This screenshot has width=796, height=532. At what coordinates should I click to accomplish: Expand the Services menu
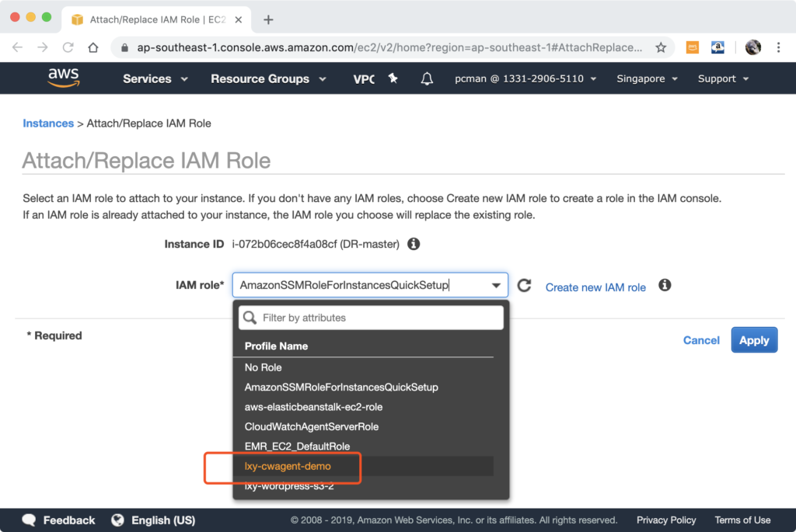(155, 78)
